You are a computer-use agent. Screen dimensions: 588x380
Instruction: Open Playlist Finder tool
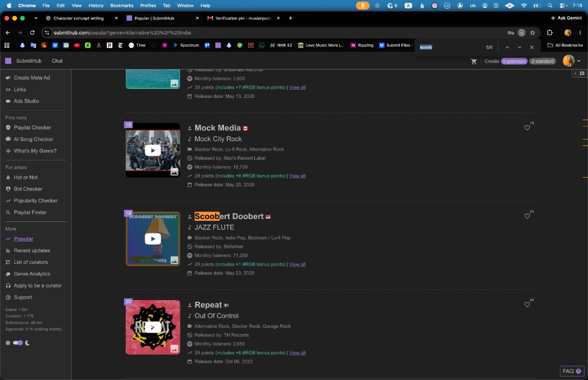[x=30, y=212]
